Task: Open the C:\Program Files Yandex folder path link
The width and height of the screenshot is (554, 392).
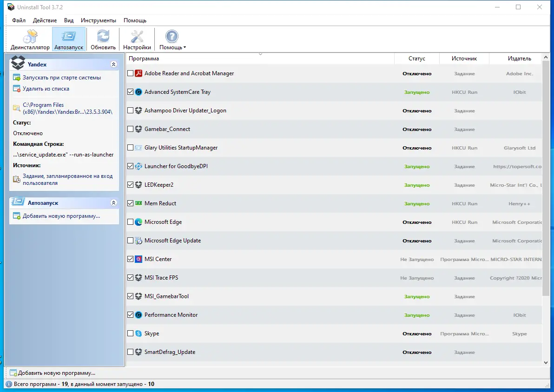Action: (67, 108)
